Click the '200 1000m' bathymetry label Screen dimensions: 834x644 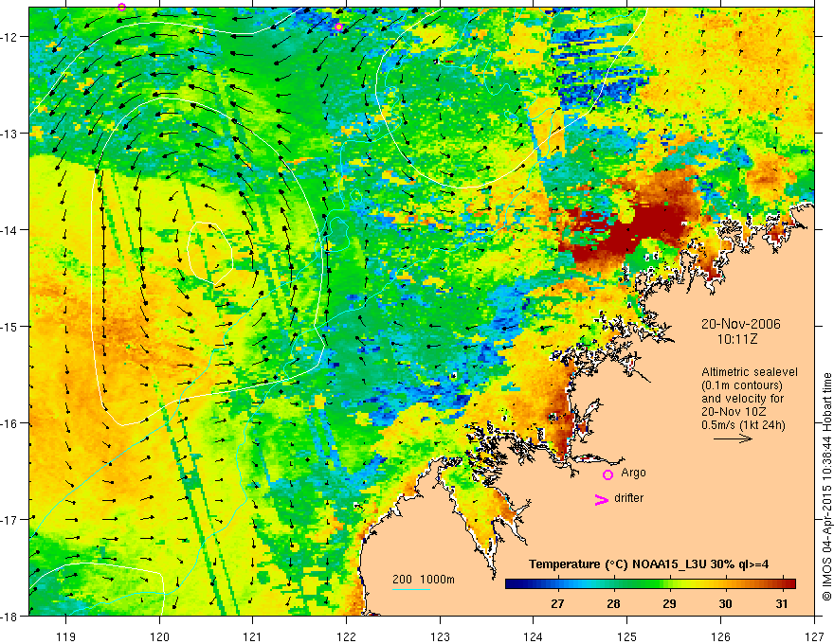coord(424,580)
